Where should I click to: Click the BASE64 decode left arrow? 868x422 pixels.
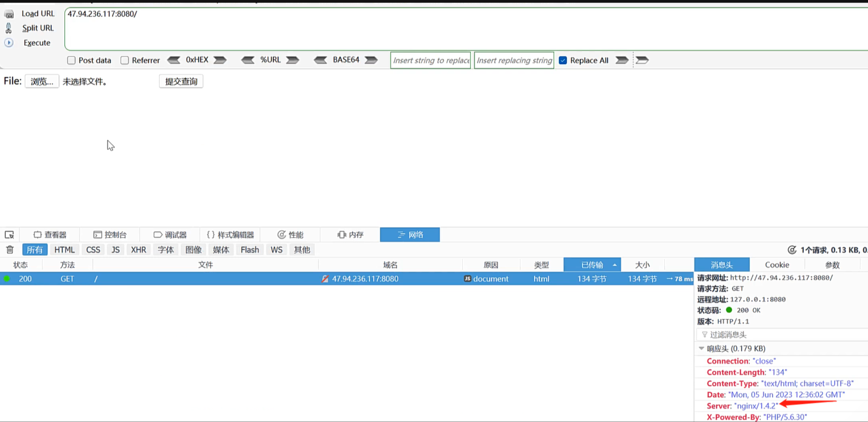click(320, 60)
